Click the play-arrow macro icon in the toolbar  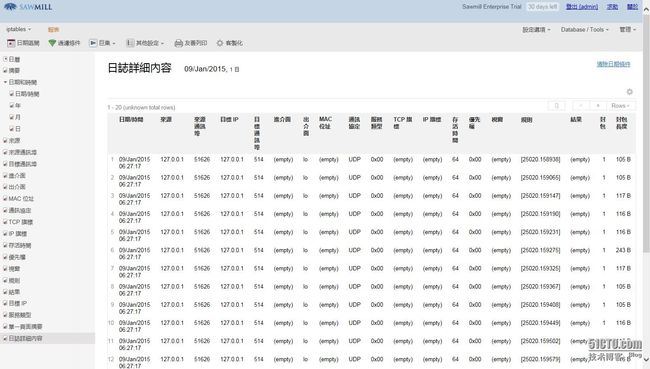click(x=93, y=43)
